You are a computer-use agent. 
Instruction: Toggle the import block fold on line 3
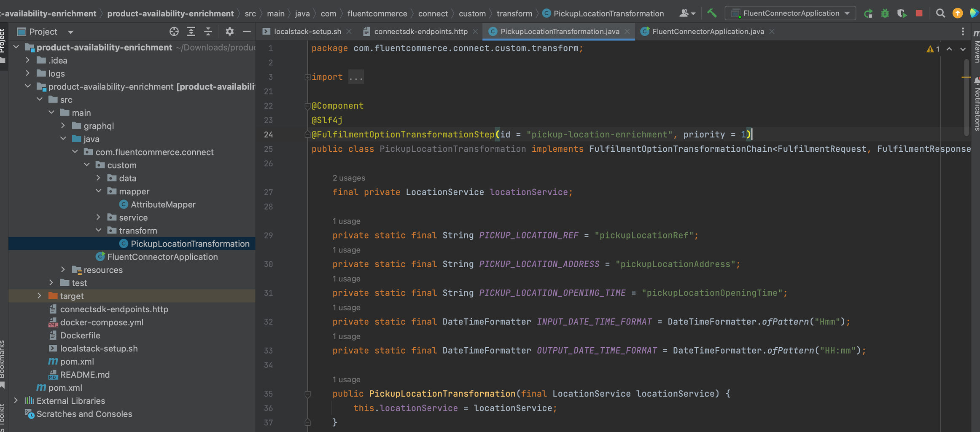click(x=307, y=77)
